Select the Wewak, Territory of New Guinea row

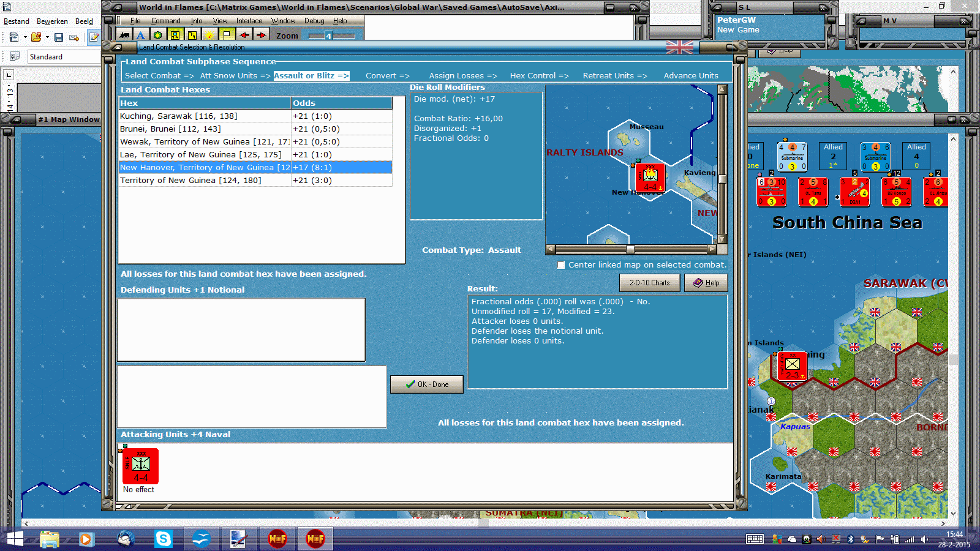[x=255, y=142]
